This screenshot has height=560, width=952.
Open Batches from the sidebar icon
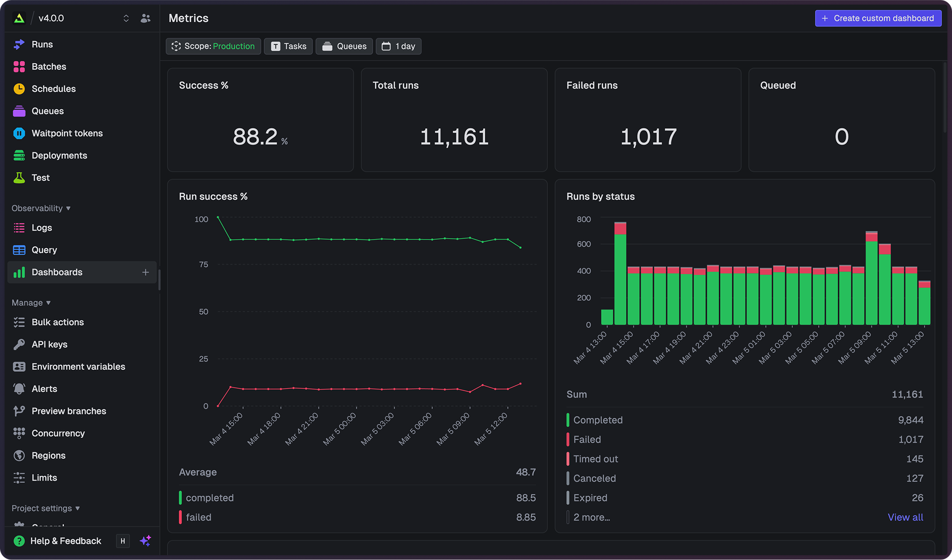coord(19,66)
